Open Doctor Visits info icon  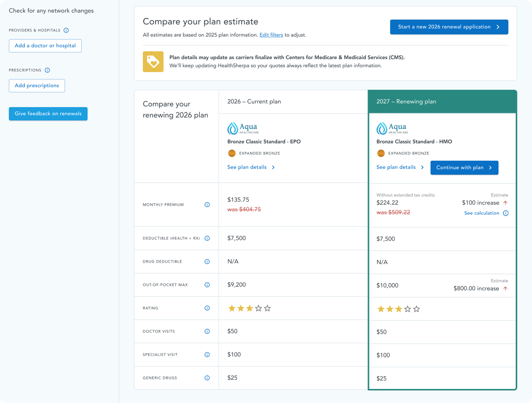207,331
